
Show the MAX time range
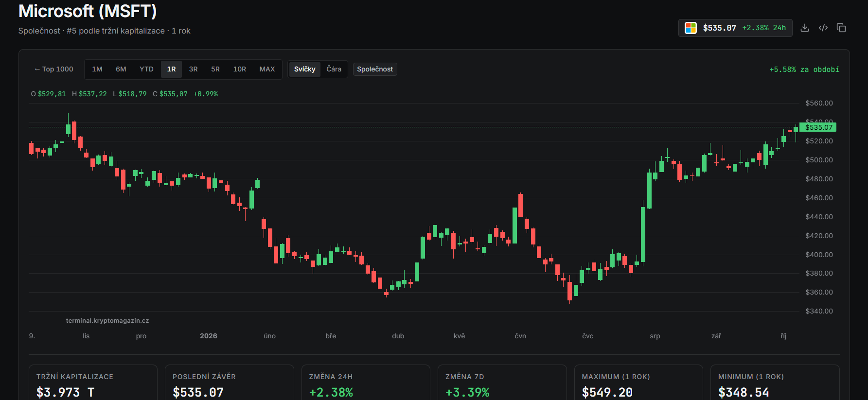point(267,69)
